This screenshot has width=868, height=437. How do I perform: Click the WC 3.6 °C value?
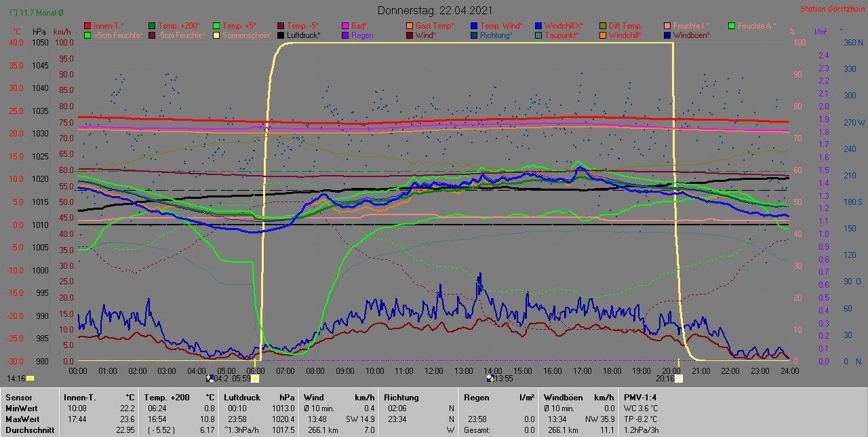click(x=641, y=408)
